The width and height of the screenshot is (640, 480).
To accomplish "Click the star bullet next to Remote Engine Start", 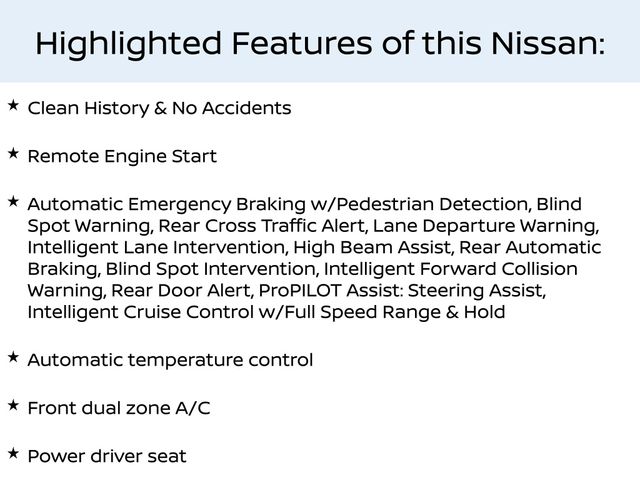I will click(12, 153).
